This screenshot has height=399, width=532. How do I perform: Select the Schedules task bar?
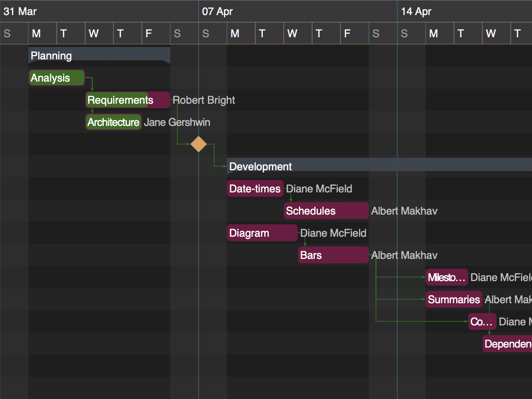326,211
